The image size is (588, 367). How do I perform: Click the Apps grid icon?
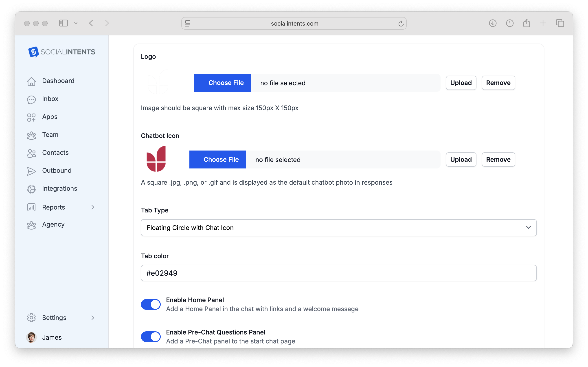(31, 117)
